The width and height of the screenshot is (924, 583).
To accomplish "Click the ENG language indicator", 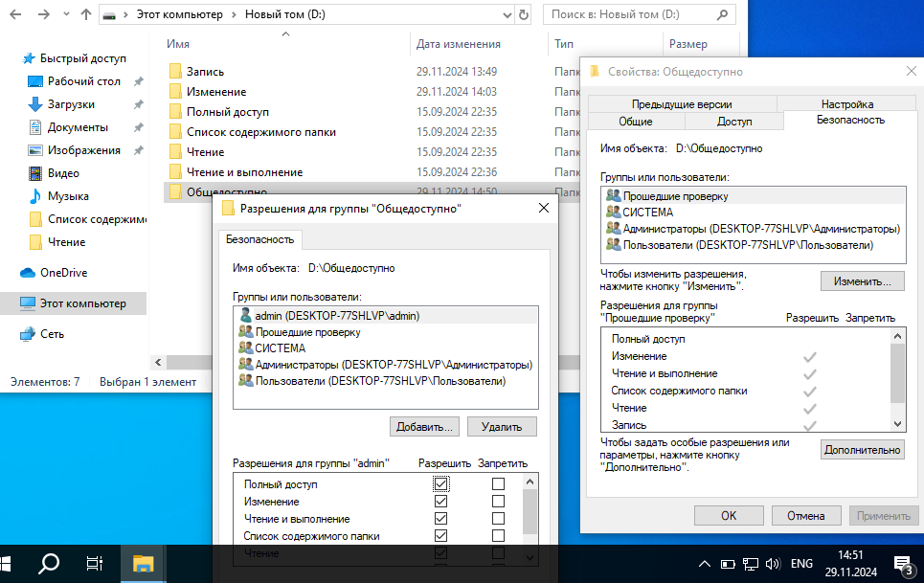I will coord(801,564).
